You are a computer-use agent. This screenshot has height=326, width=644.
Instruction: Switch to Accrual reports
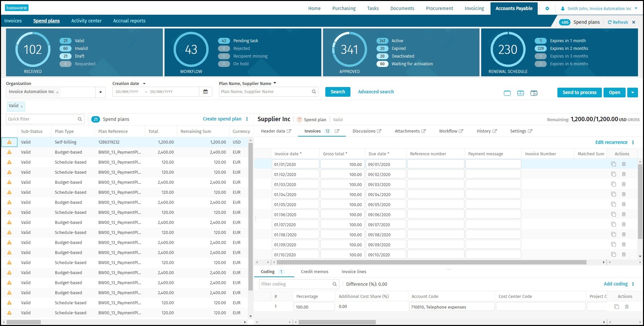tap(129, 21)
